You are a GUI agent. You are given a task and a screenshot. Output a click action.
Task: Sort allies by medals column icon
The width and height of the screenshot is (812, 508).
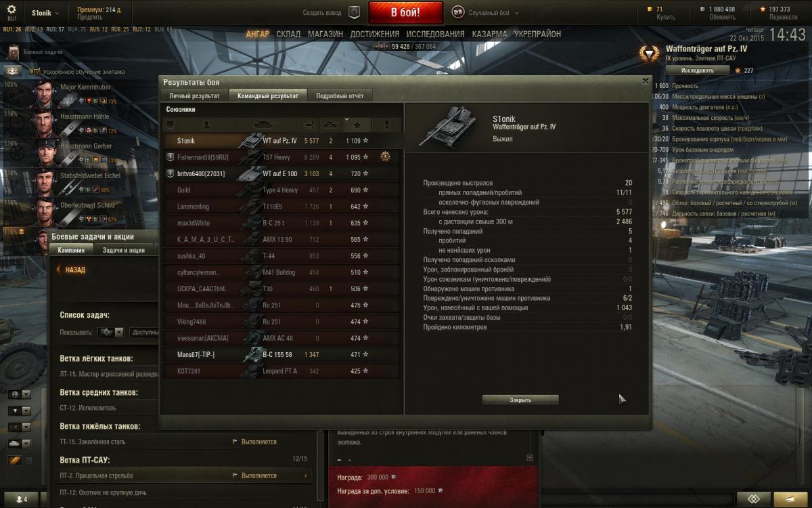point(386,125)
